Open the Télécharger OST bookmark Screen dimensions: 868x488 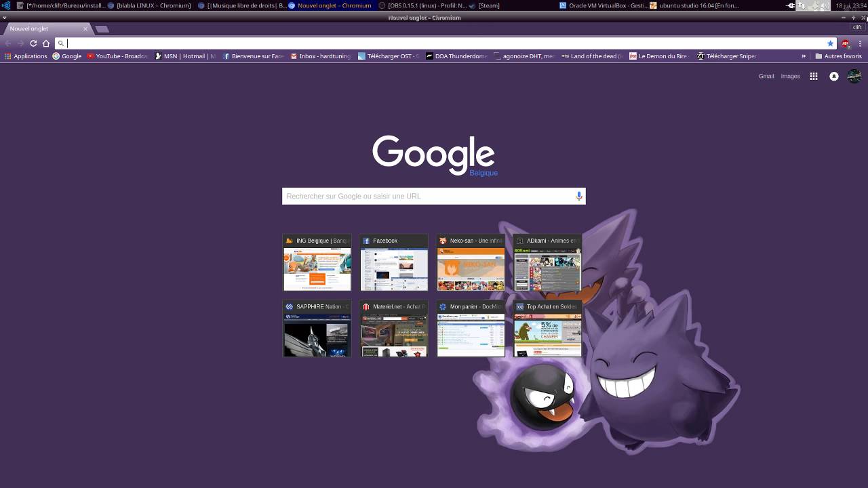point(389,56)
